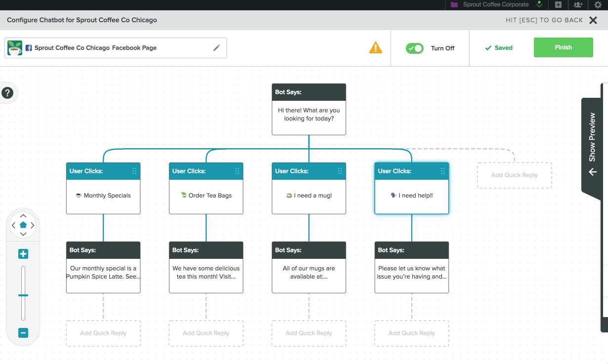Viewport: 608px width, 364px height.
Task: Recenter canvas with home icon
Action: click(x=23, y=225)
